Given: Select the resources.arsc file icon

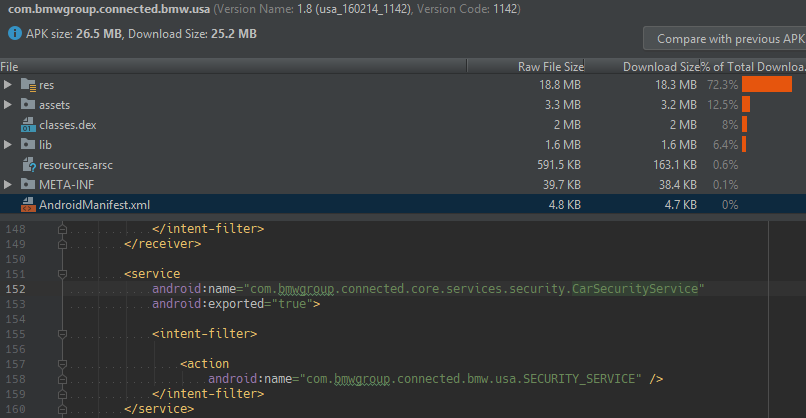Looking at the screenshot, I should tap(29, 165).
